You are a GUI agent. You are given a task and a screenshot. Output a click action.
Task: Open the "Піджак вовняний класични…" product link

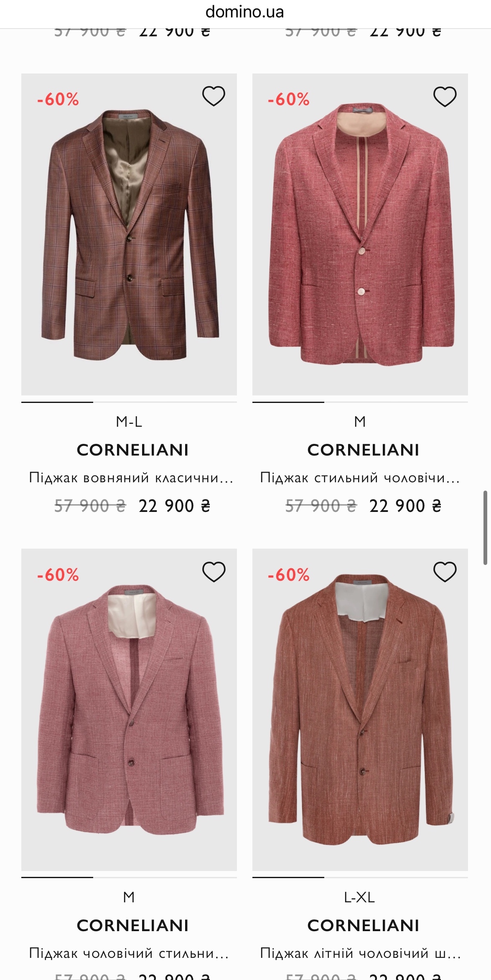(131, 478)
